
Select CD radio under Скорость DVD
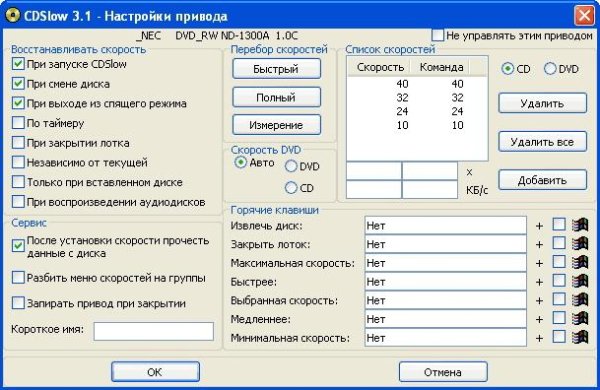tap(291, 188)
